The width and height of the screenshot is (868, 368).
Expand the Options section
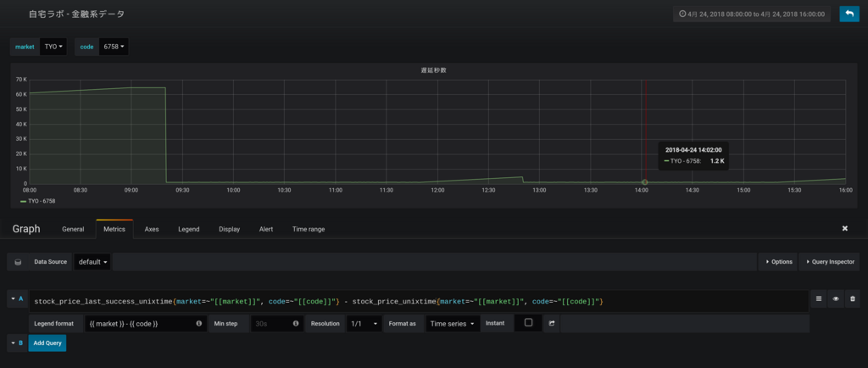pos(778,262)
